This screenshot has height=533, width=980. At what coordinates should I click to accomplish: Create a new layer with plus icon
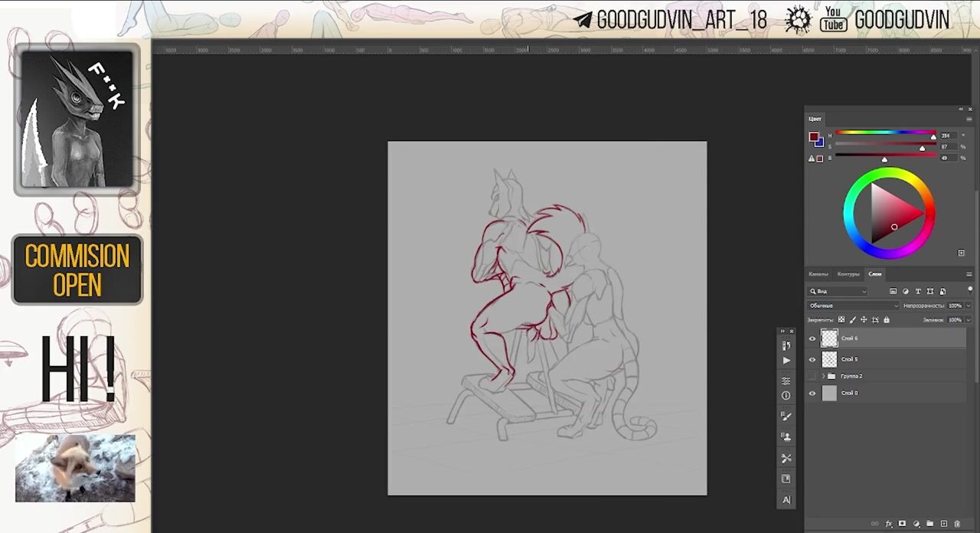click(944, 524)
